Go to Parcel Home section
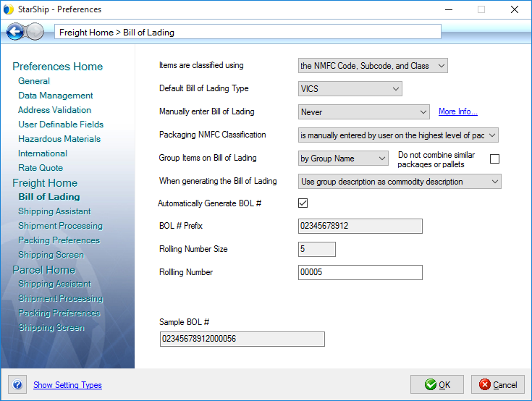Image resolution: width=532 pixels, height=401 pixels. pos(44,270)
